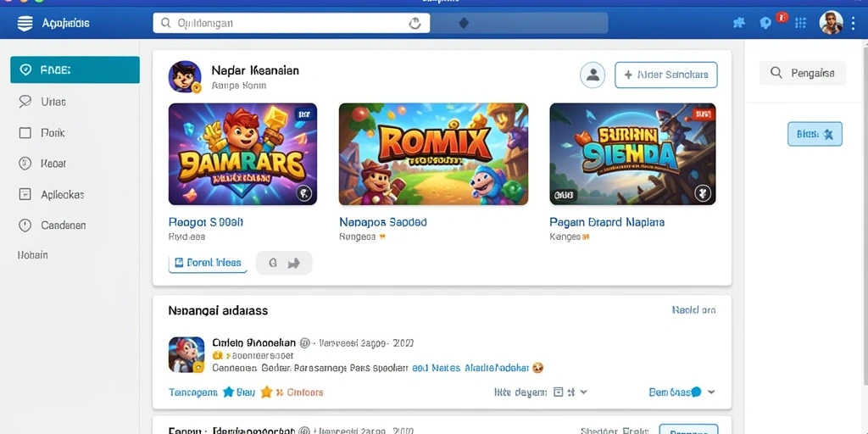Click the Urlas chat icon in sidebar
The height and width of the screenshot is (434, 868).
tap(25, 102)
